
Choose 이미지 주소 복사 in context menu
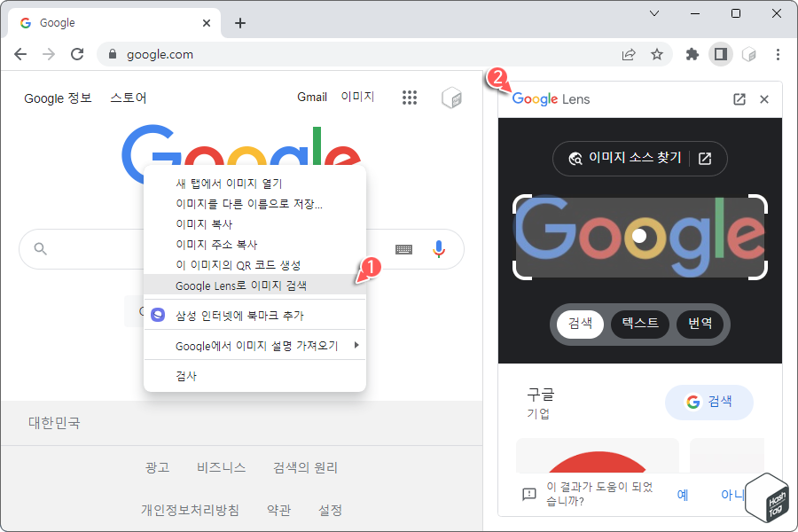pos(254,245)
